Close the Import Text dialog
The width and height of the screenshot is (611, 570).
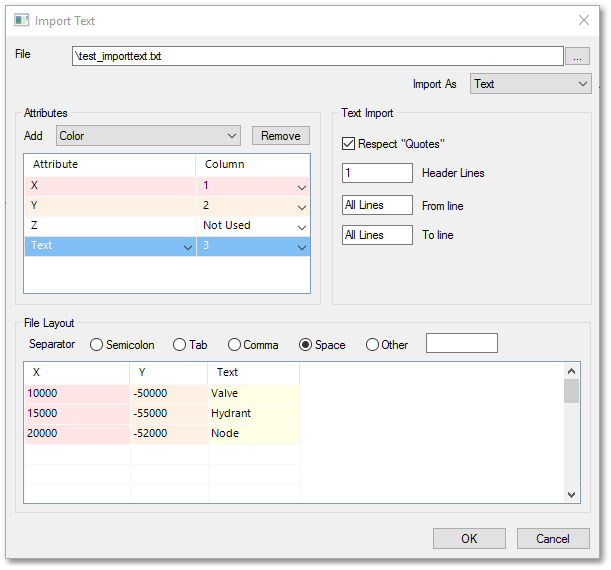click(x=584, y=20)
